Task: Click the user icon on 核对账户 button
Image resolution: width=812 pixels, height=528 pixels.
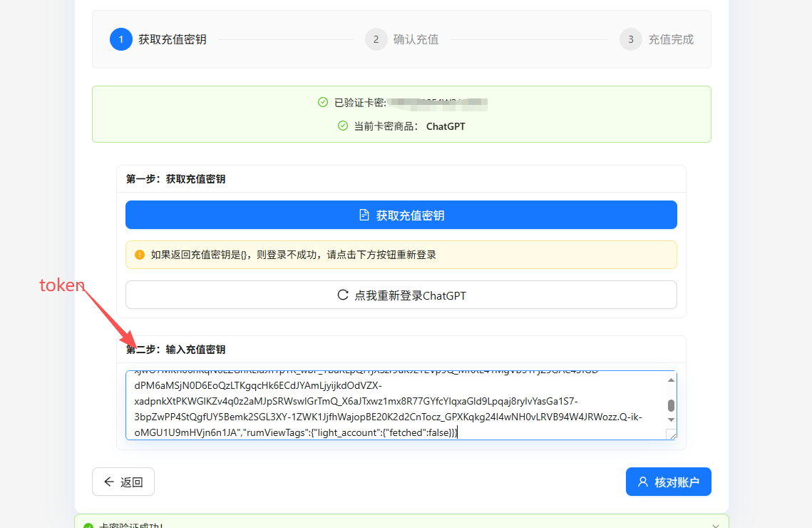Action: click(x=642, y=482)
